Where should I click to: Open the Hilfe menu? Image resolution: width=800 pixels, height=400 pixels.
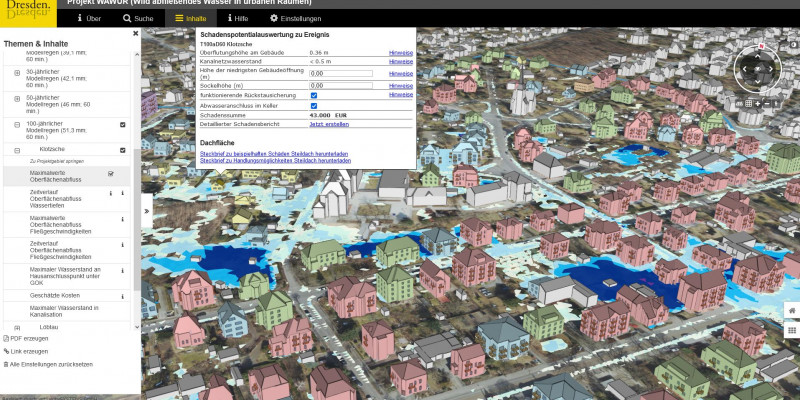(x=238, y=18)
